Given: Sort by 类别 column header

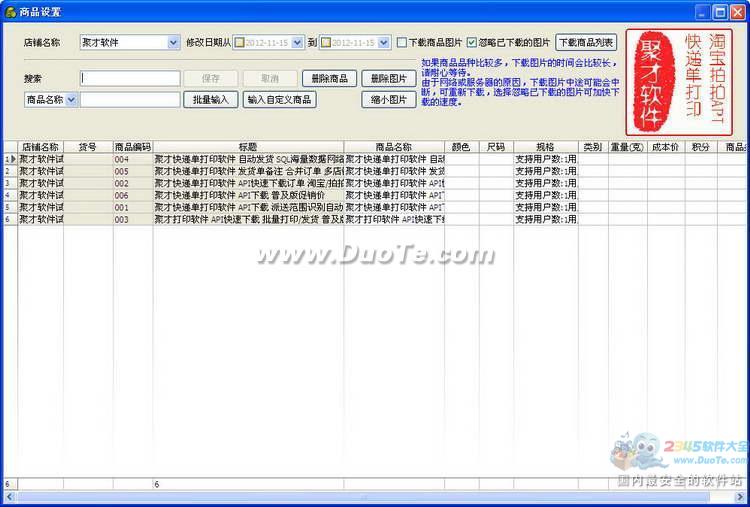Looking at the screenshot, I should click(x=593, y=147).
